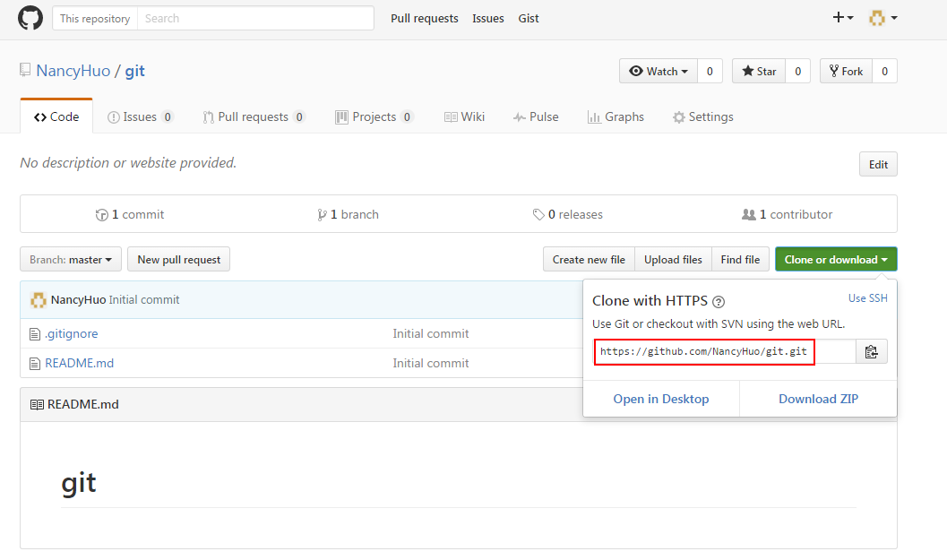Image resolution: width=947 pixels, height=560 pixels.
Task: Toggle the Clone or download dropdown
Action: [x=836, y=259]
